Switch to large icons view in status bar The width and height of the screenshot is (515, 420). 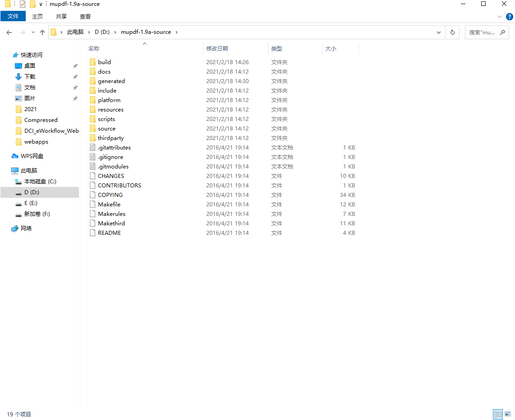[508, 414]
